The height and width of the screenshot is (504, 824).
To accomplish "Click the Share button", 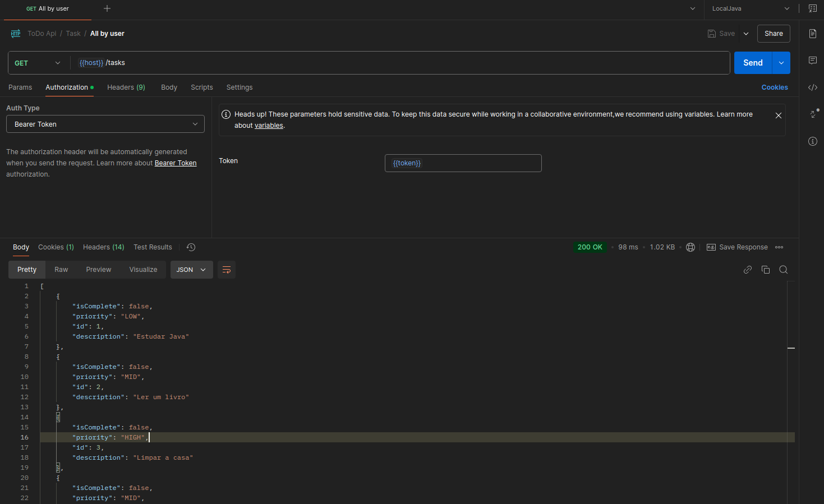I will coord(774,34).
